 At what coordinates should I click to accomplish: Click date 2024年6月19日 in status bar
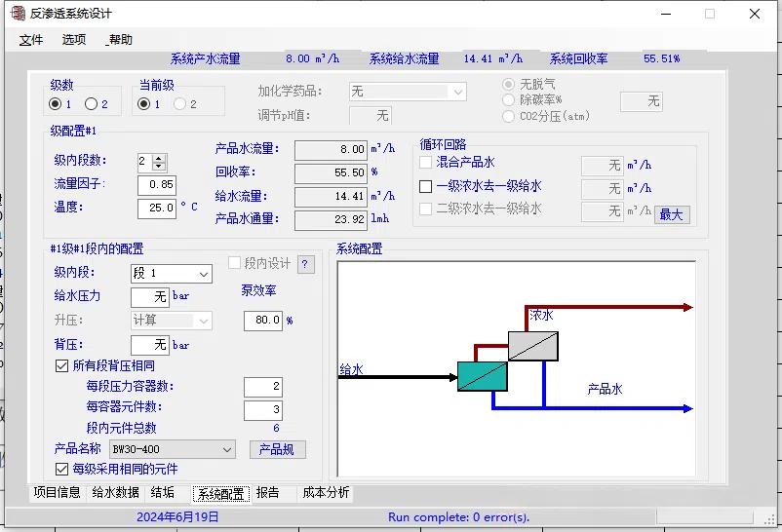tap(178, 517)
